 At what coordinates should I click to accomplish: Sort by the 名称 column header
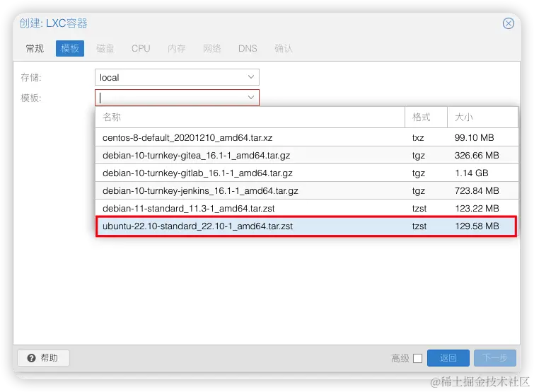(250, 117)
